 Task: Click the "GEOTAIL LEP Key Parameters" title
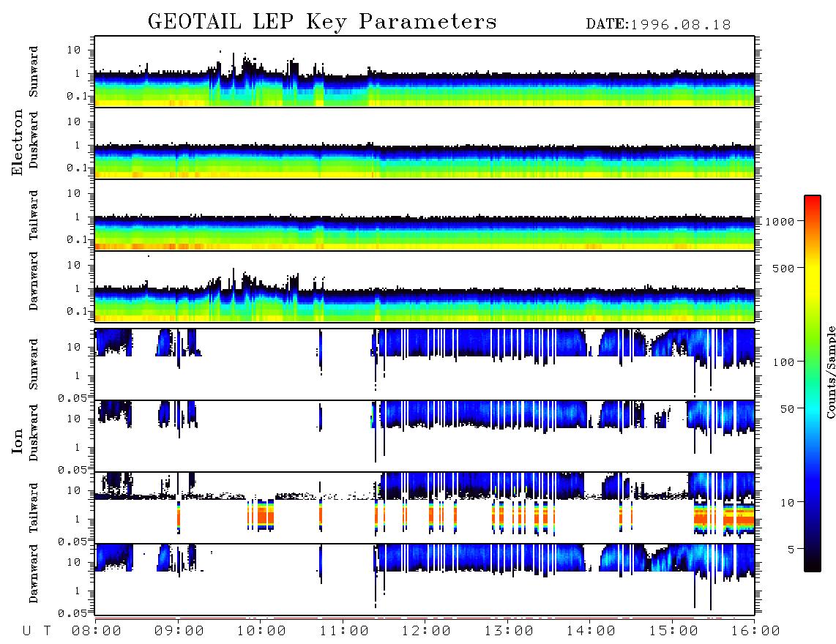click(x=322, y=23)
